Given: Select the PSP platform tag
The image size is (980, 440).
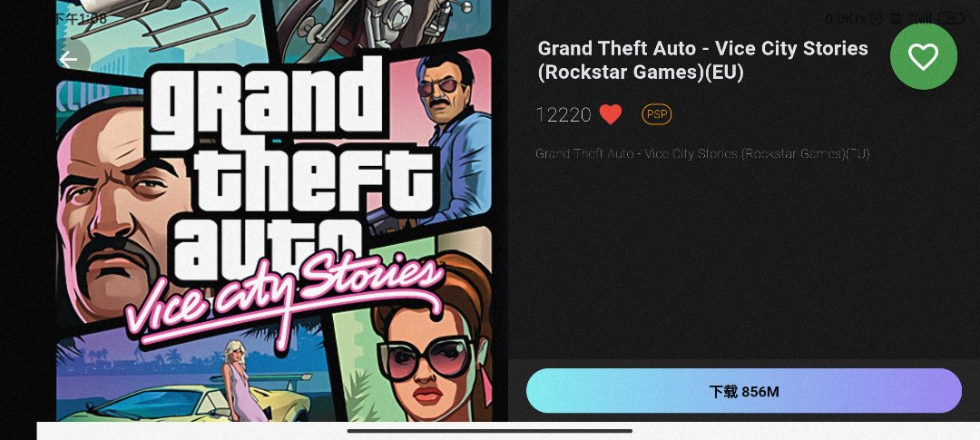Looking at the screenshot, I should click(656, 114).
